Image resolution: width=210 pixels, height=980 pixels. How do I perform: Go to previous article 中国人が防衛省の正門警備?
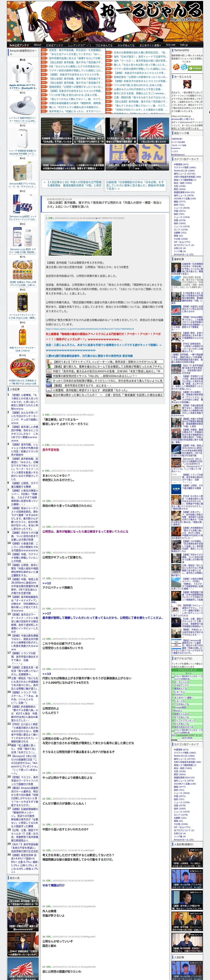(72, 184)
